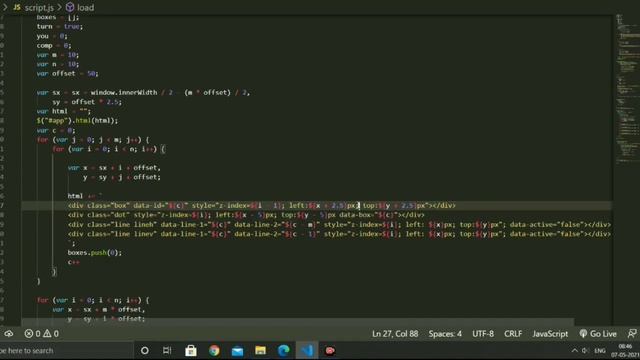The image size is (640, 360).
Task: Click line '$("#app").html(html);'
Action: (x=77, y=121)
